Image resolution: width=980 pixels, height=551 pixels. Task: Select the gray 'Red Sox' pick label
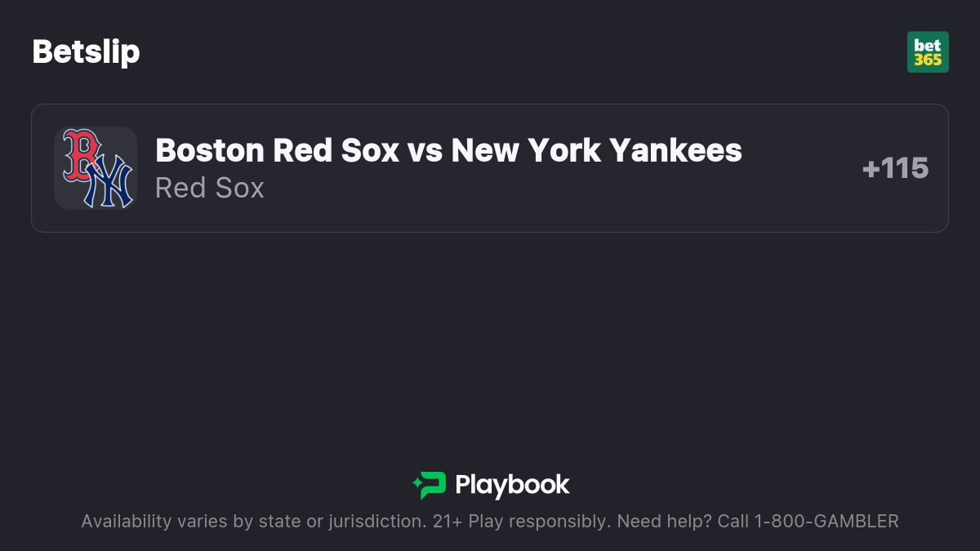pyautogui.click(x=209, y=188)
